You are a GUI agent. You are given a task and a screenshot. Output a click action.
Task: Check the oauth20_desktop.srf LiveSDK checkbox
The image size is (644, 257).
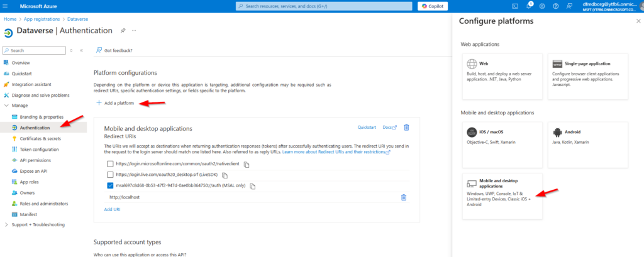click(x=110, y=175)
